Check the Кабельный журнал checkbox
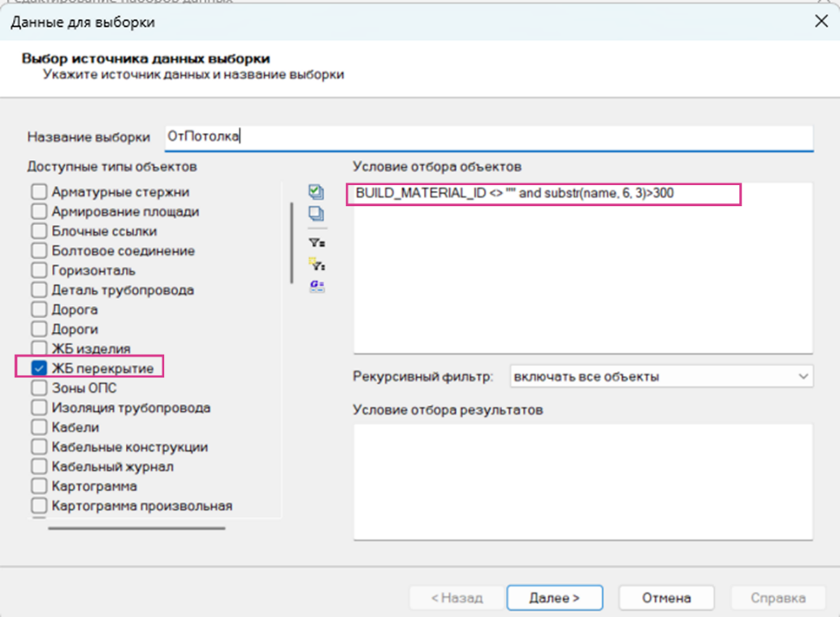840x617 pixels. click(x=39, y=467)
